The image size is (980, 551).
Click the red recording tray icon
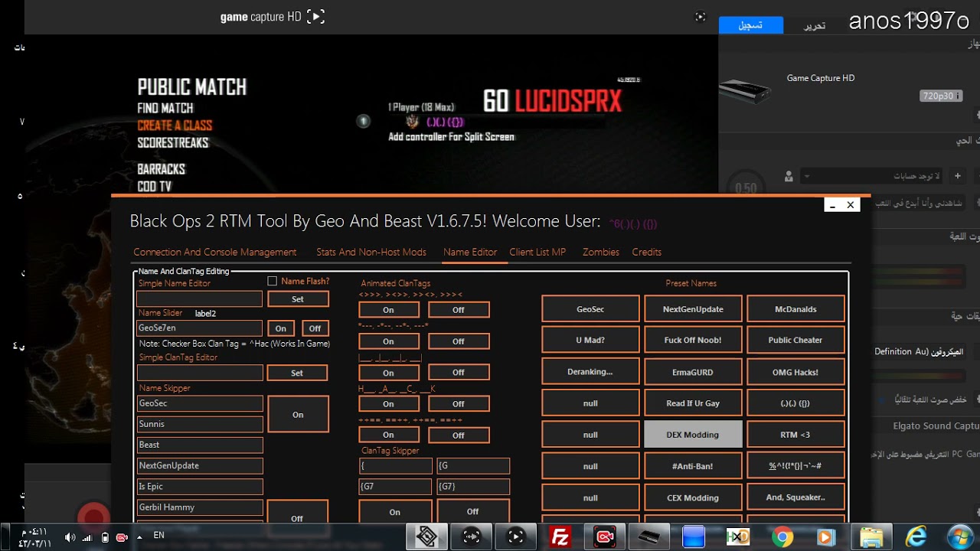(122, 537)
